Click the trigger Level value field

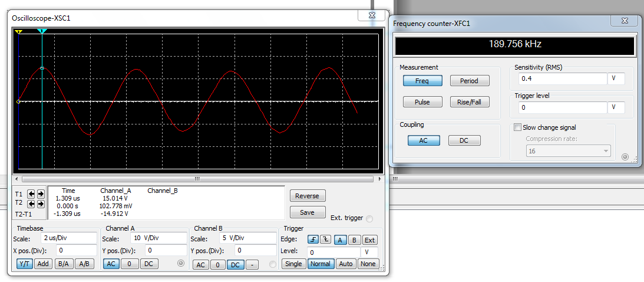(334, 252)
